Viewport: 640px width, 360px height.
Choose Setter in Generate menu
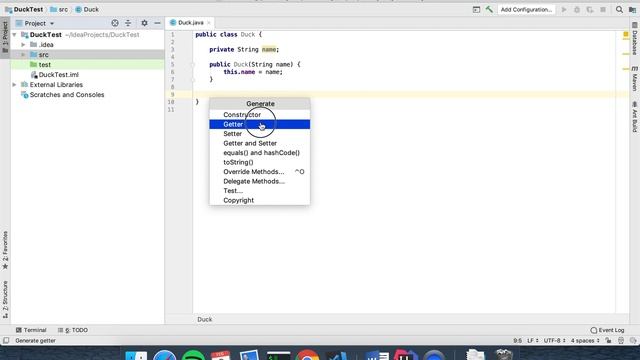(x=260, y=133)
